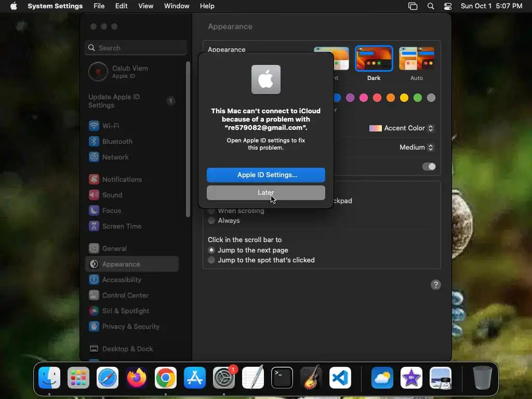The image size is (532, 399).
Task: Open Privacy & Security settings
Action: pyautogui.click(x=132, y=327)
